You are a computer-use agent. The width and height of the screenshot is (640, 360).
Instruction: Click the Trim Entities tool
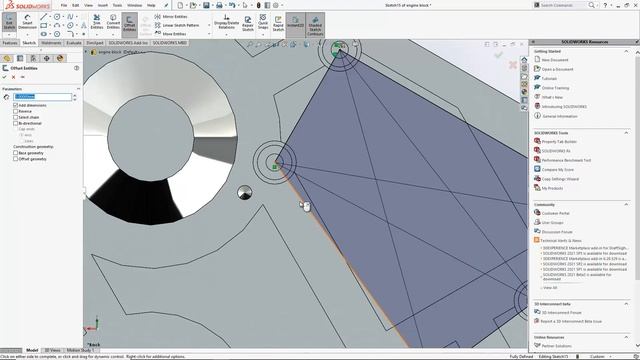click(97, 22)
